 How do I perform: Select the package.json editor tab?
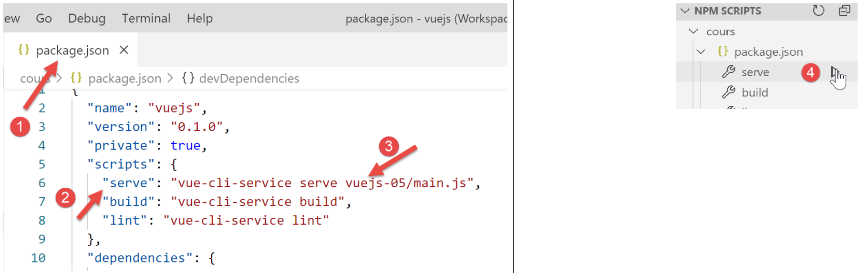72,50
